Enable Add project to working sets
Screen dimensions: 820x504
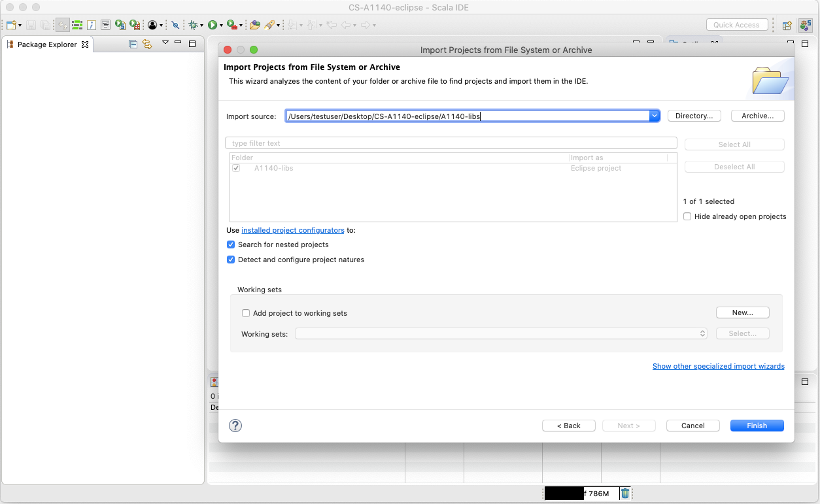246,313
